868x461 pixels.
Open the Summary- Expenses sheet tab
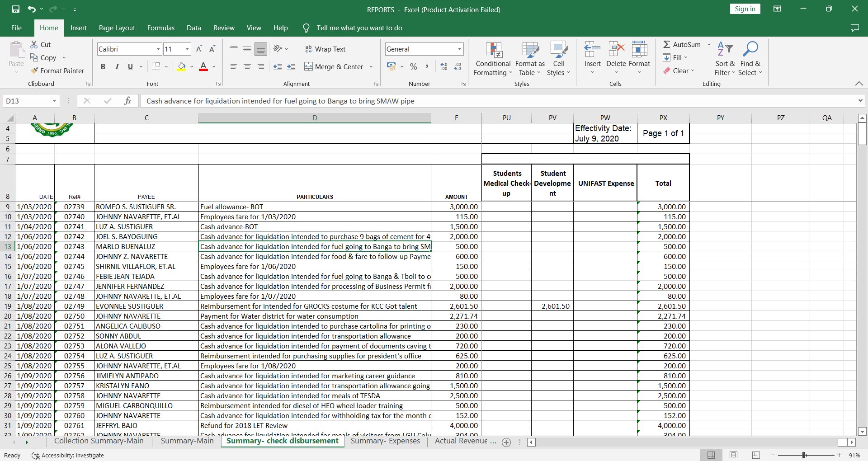(385, 441)
